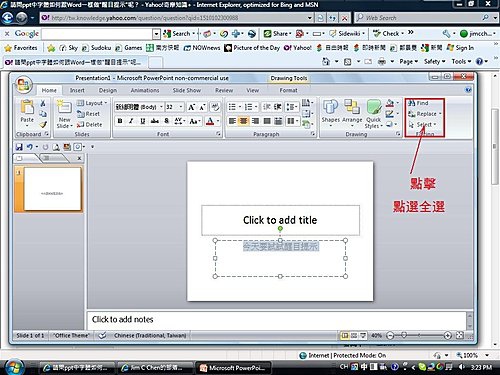
Task: Open the Layout dropdown
Action: click(92, 103)
